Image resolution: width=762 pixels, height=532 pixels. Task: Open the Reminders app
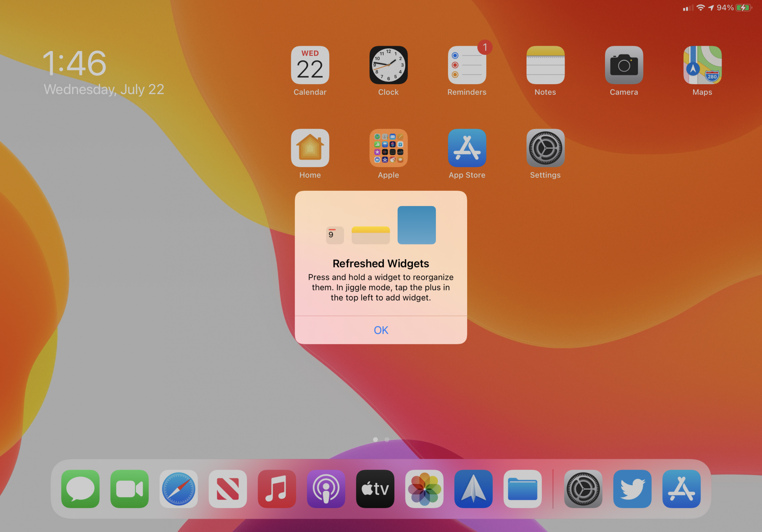(x=467, y=65)
